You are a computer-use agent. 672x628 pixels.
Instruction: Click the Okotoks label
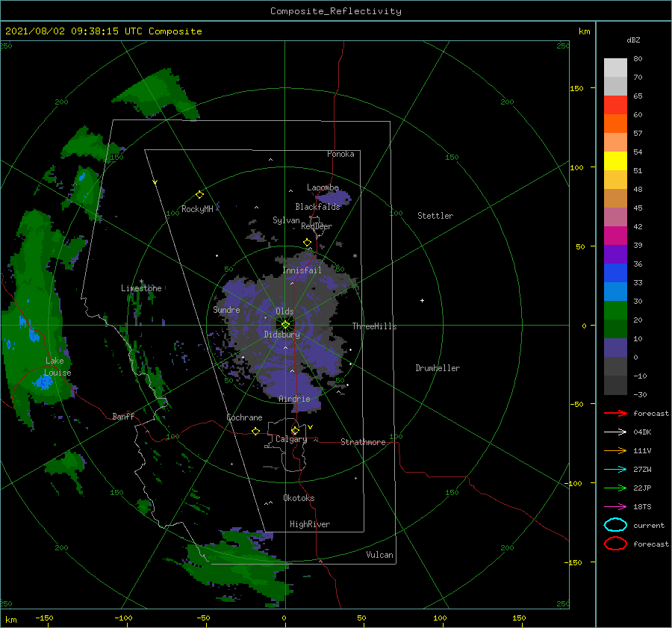pos(299,498)
